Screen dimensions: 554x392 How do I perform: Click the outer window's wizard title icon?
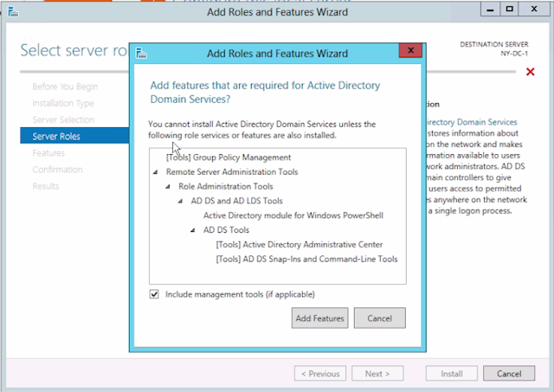[13, 12]
